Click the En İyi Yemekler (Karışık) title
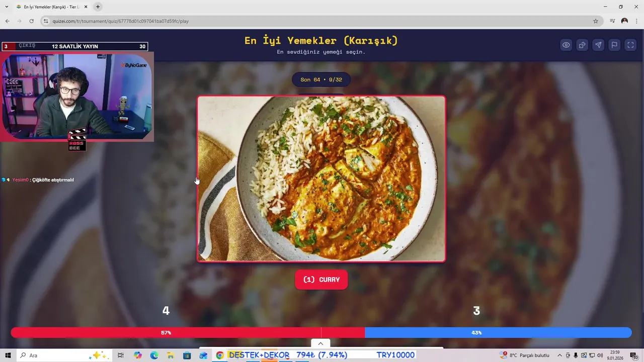 [321, 40]
